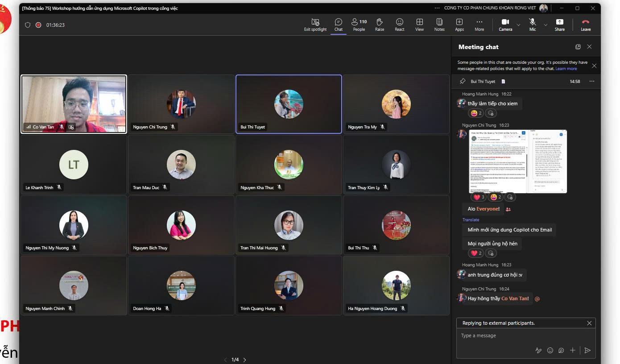Screen dimensions: 620x364
Task: Expand the Camera options arrow
Action: click(x=518, y=25)
